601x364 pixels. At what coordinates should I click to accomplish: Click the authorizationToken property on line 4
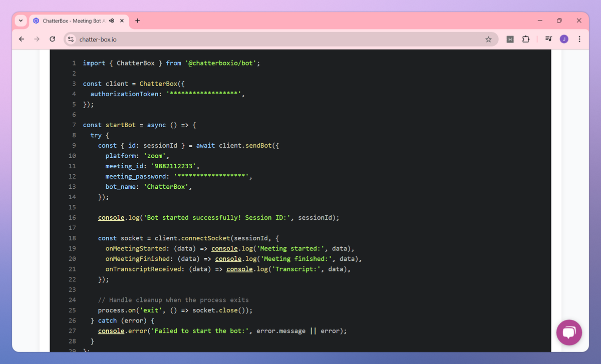[x=124, y=94]
